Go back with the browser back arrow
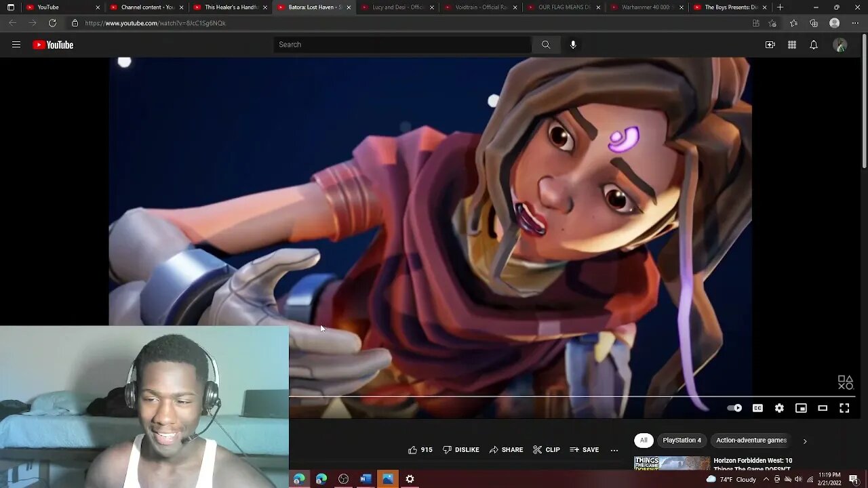 pos(12,23)
